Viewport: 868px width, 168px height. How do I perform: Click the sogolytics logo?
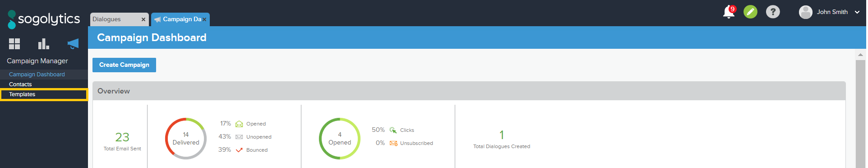[x=44, y=19]
